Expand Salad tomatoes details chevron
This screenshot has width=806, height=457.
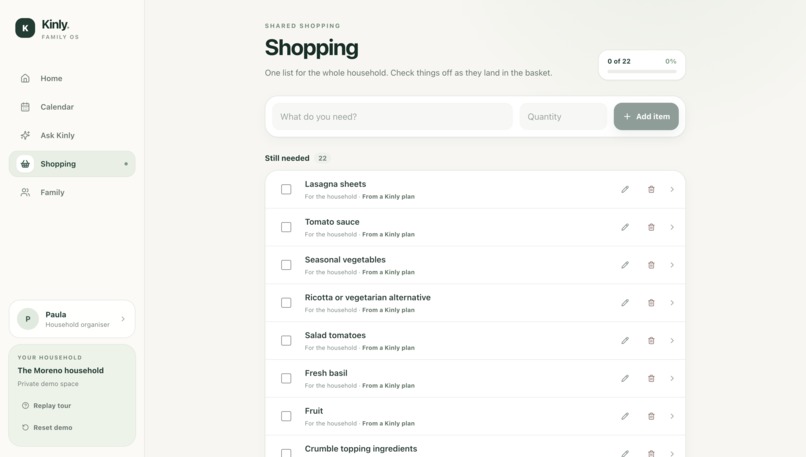tap(672, 341)
